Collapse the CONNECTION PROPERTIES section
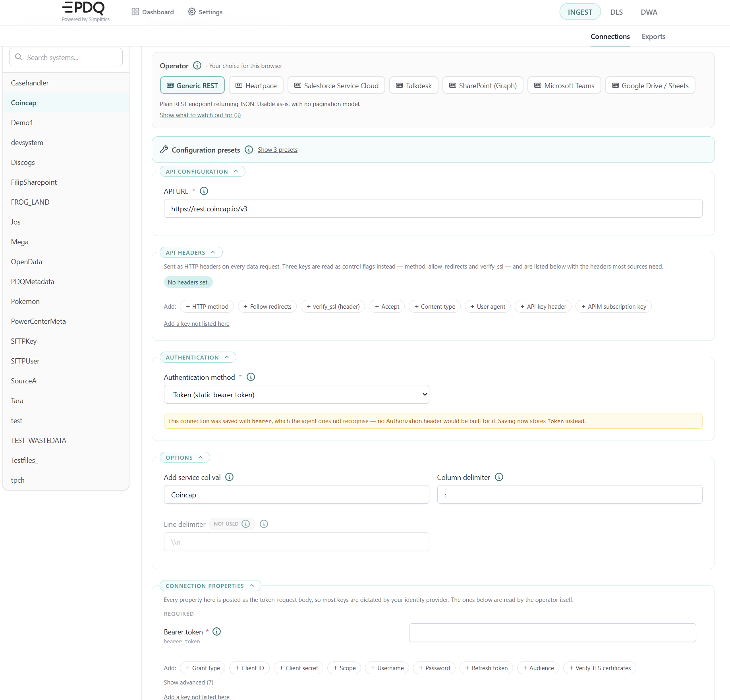The height and width of the screenshot is (700, 730). [210, 586]
